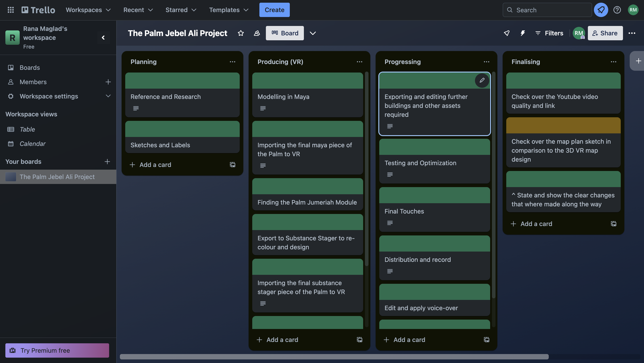Click the horizontal board scrollbar

point(334,357)
